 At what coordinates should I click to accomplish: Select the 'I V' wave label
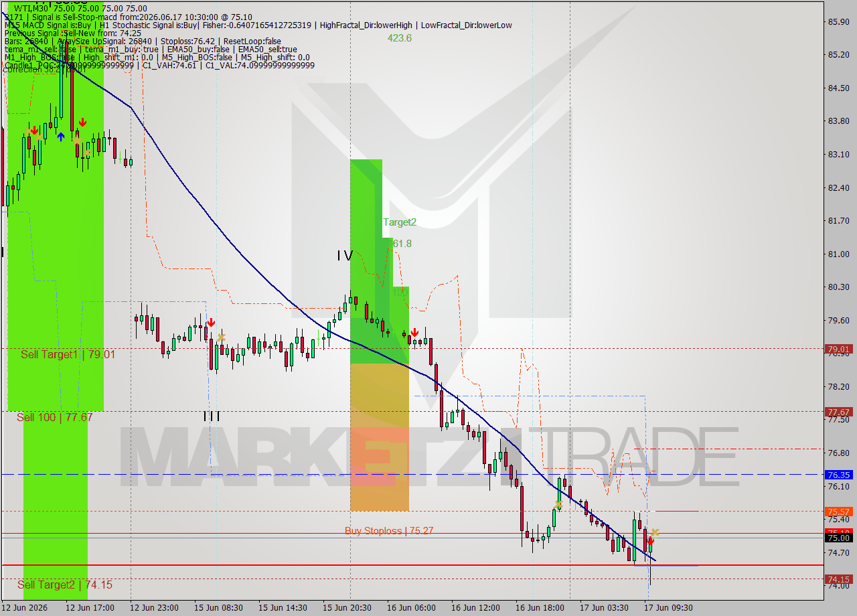coord(344,255)
